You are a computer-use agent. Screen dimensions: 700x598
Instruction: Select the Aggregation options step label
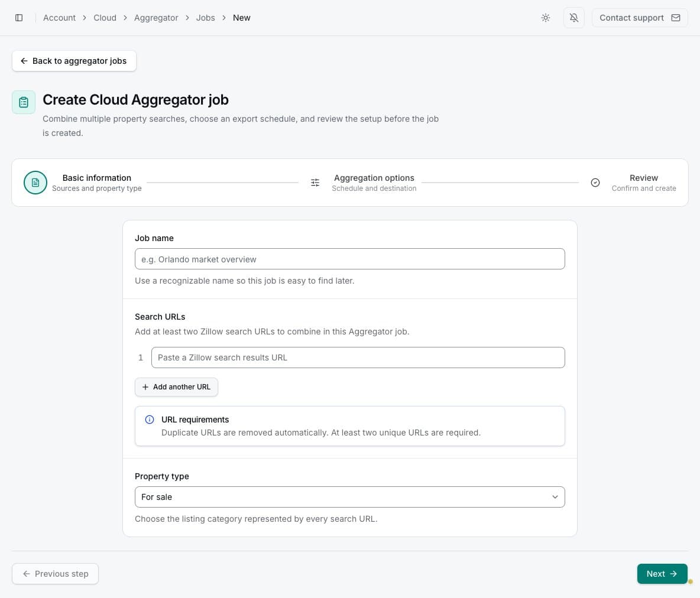point(374,178)
